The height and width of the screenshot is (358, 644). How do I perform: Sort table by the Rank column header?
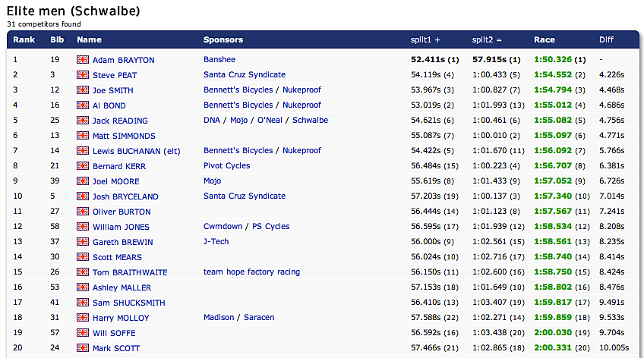[24, 39]
